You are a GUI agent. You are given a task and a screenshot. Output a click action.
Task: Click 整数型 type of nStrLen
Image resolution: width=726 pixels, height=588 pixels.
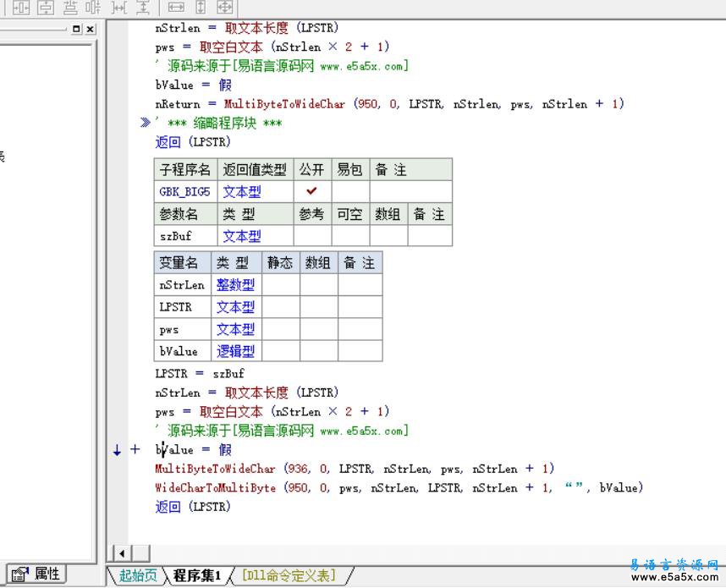pyautogui.click(x=236, y=284)
